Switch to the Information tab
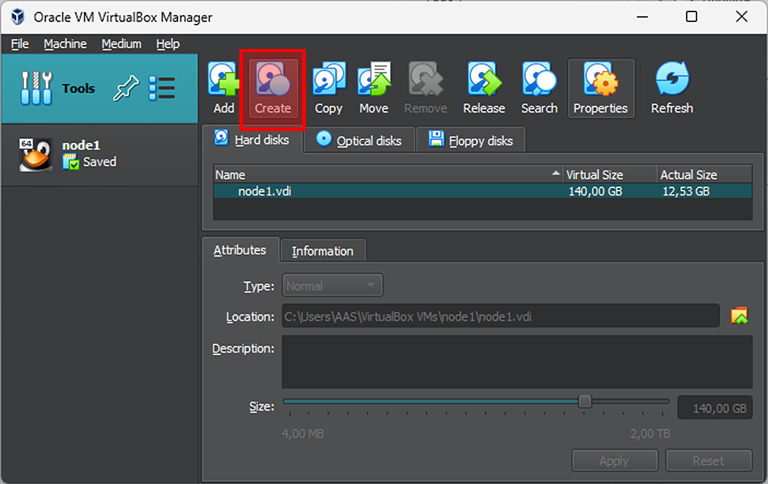Screen dimensions: 768x484 coord(323,251)
